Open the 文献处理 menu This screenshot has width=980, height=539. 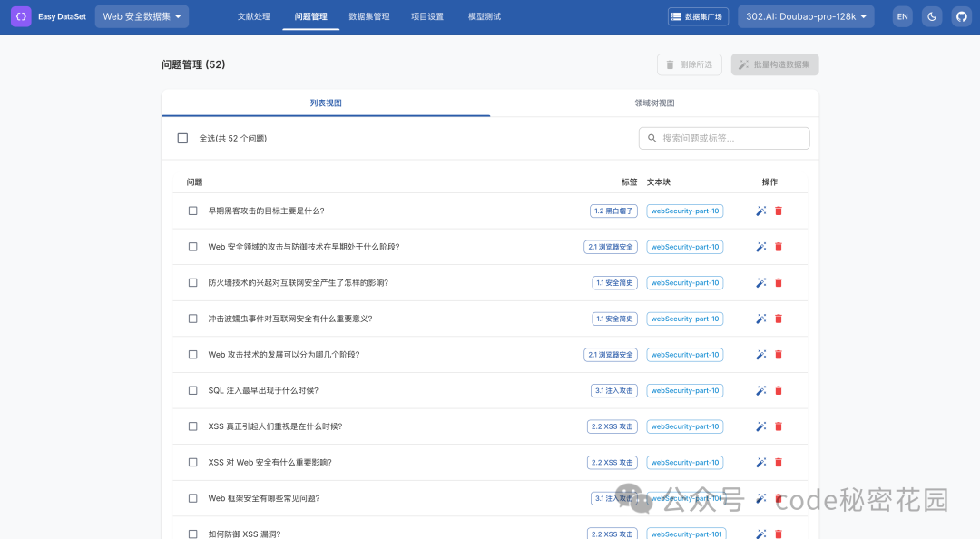pyautogui.click(x=254, y=16)
